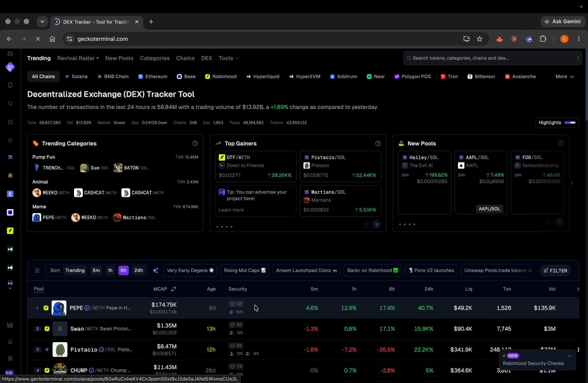588x383 pixels.
Task: Select Ethereum chain icon in sidebar
Action: click(10, 194)
